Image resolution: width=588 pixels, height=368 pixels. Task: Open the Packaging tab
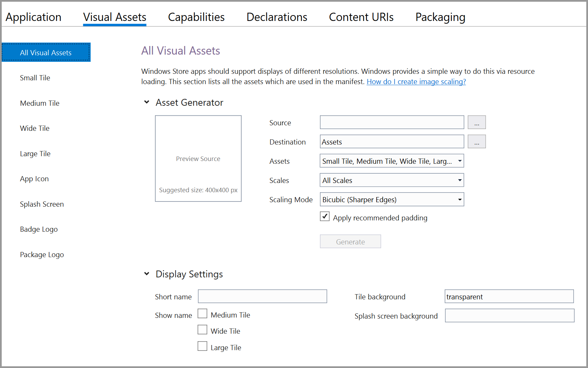[x=440, y=17]
